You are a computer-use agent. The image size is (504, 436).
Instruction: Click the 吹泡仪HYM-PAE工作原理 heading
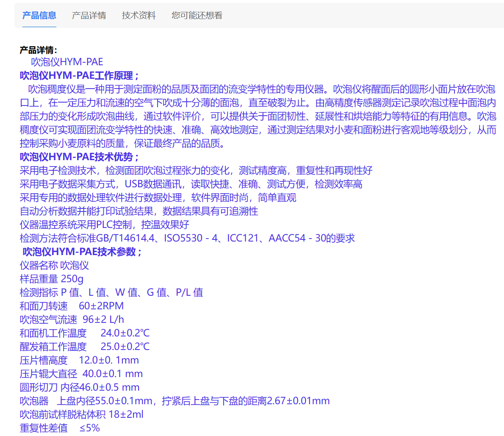(x=79, y=75)
